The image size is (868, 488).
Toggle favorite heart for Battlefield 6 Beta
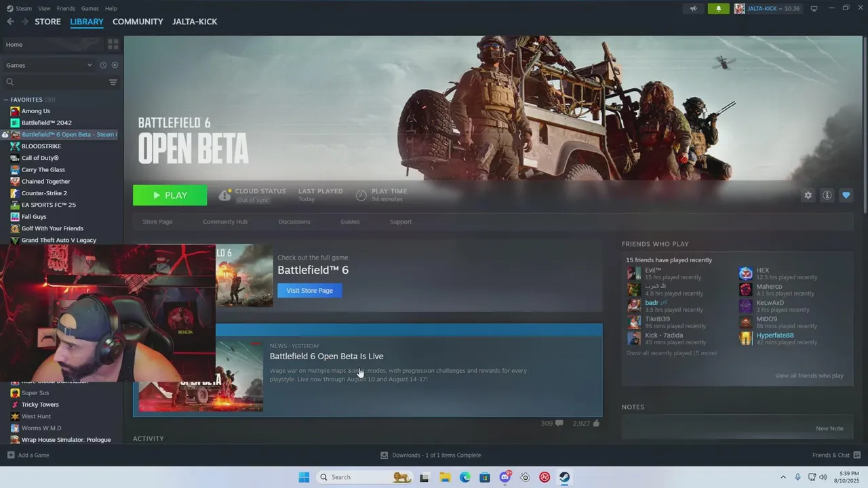coord(846,195)
